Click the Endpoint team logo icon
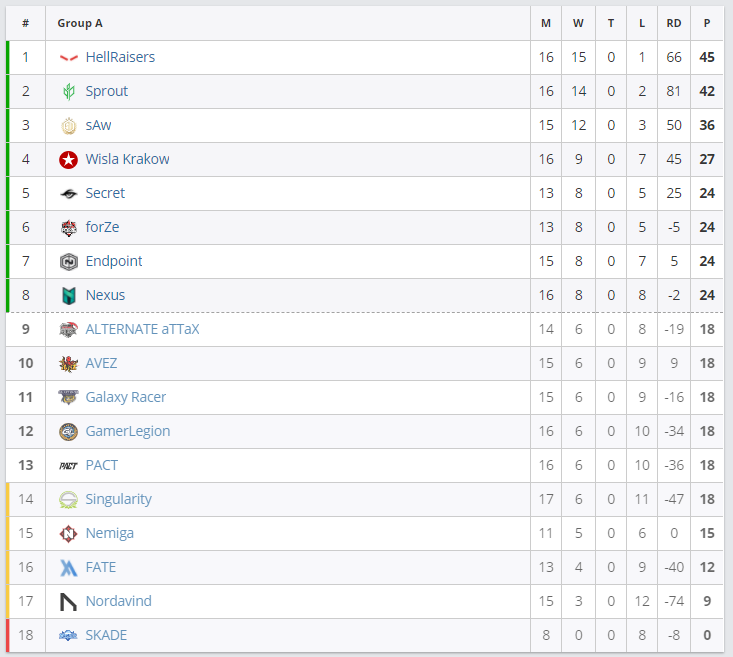This screenshot has width=733, height=657. [68, 262]
